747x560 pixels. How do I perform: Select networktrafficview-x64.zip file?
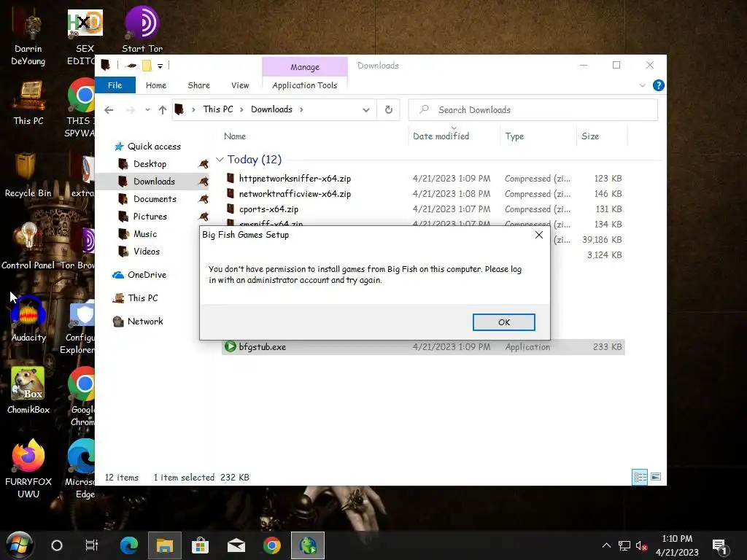[423, 194]
